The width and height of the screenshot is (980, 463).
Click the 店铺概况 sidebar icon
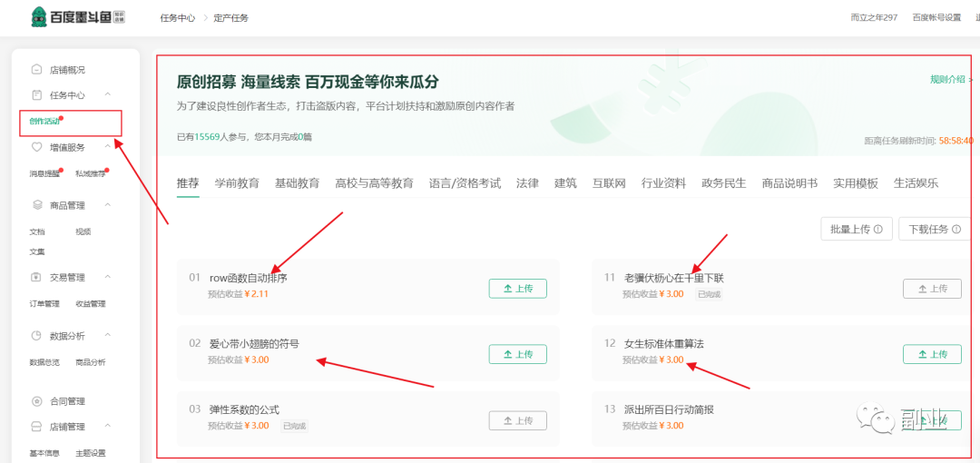(37, 70)
